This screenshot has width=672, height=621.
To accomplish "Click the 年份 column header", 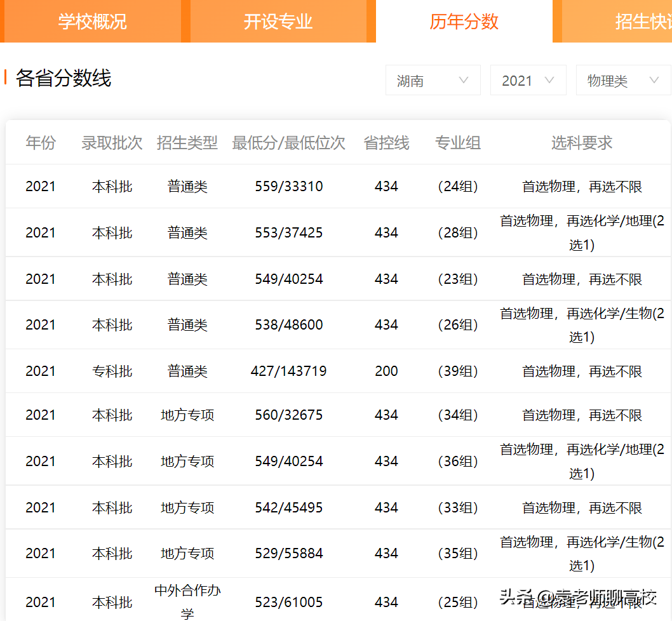I will pos(41,144).
